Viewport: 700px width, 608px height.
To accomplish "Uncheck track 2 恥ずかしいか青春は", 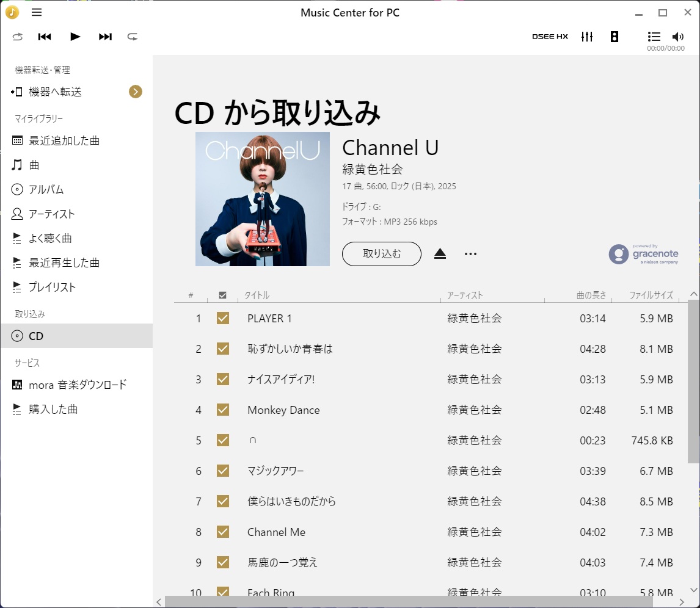I will pos(223,349).
